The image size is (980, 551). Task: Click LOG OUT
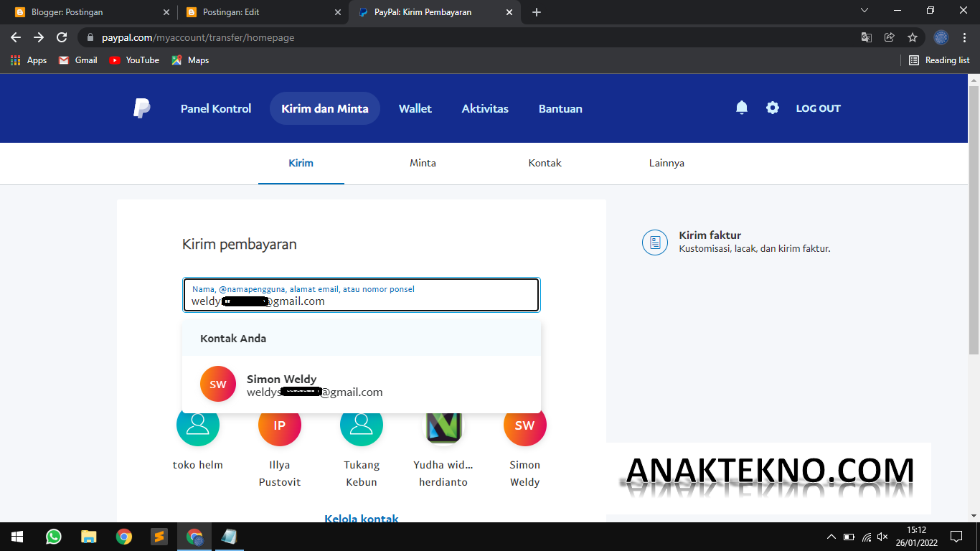point(818,108)
